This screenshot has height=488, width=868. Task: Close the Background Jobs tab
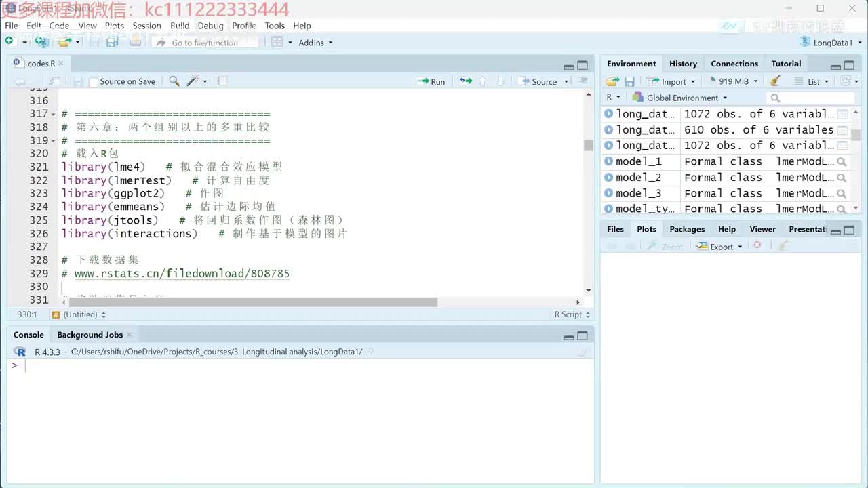[129, 335]
